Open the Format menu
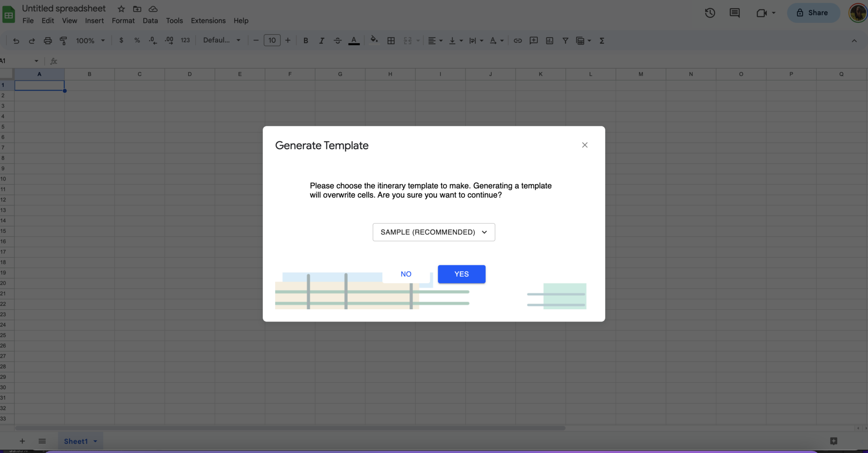Viewport: 868px width, 453px height. tap(123, 20)
